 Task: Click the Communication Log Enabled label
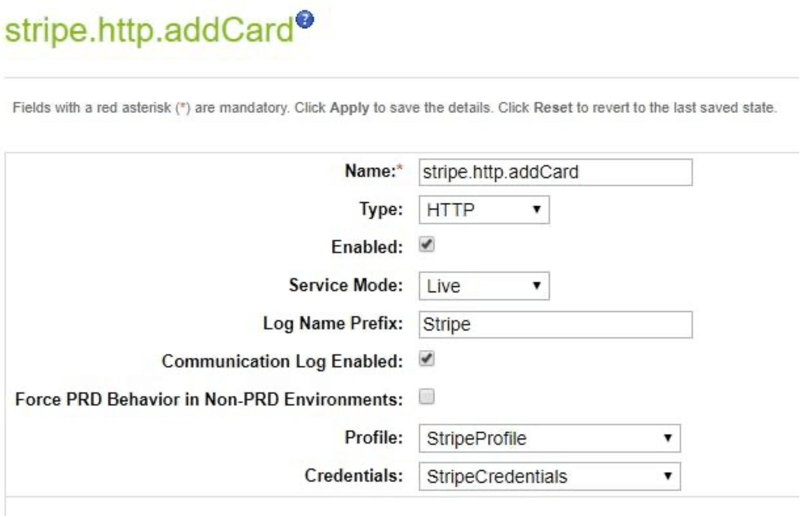point(282,361)
